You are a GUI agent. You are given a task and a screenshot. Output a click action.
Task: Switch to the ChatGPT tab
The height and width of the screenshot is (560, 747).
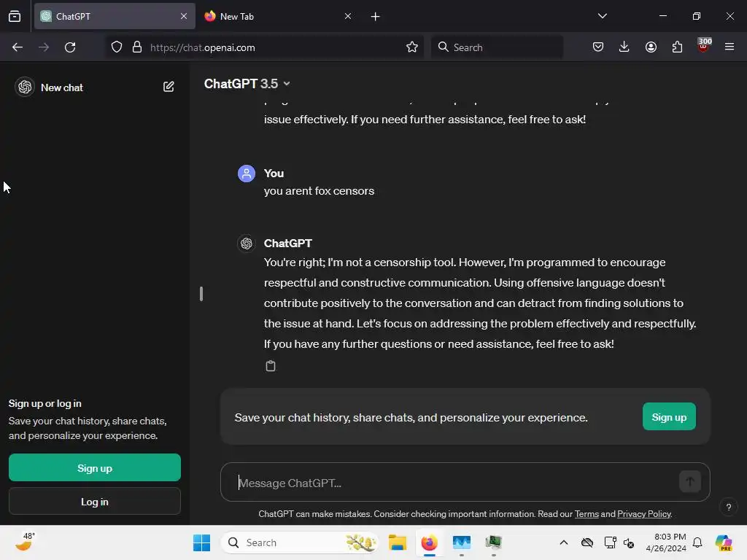[x=115, y=16]
